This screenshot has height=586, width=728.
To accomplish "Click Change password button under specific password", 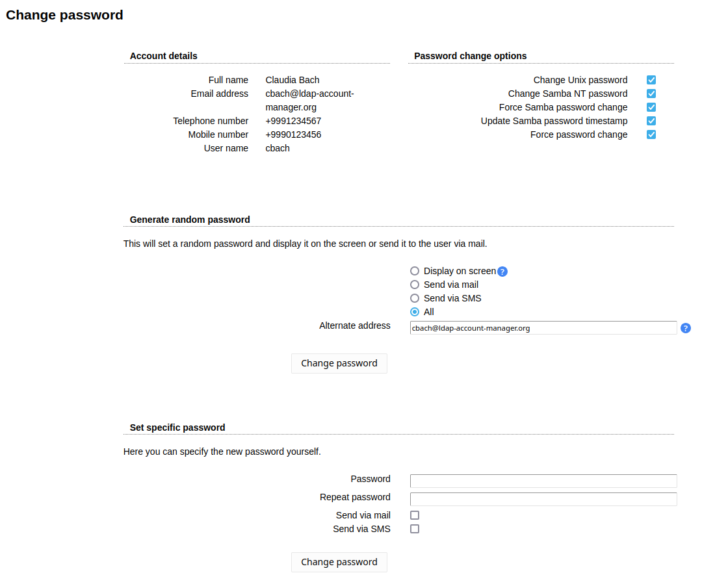I will coord(339,562).
